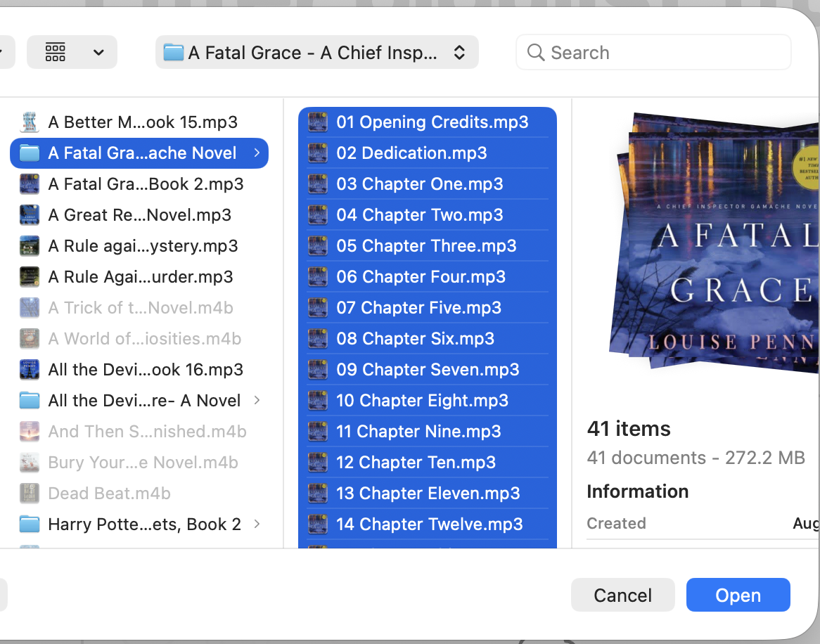Select the 'A Fatal Gra...ache Novel' folder
Viewport: 820px width, 644px height.
tap(139, 153)
